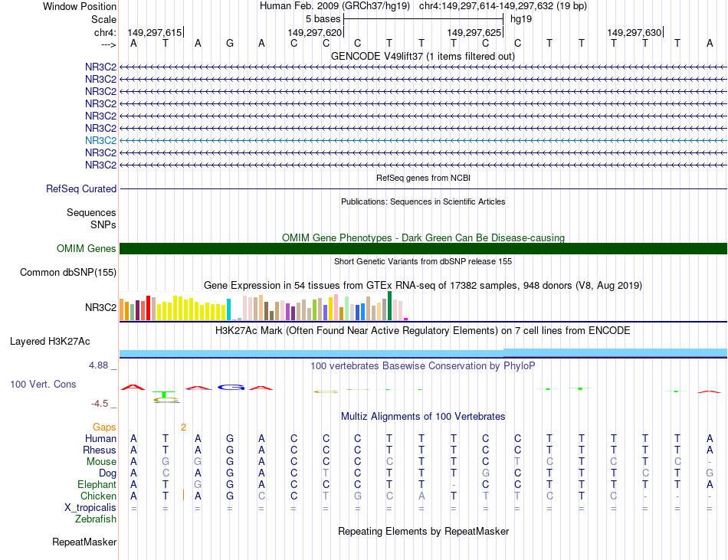Click the NR3C2 GTEx expression bar chart
728x560 pixels.
264,306
